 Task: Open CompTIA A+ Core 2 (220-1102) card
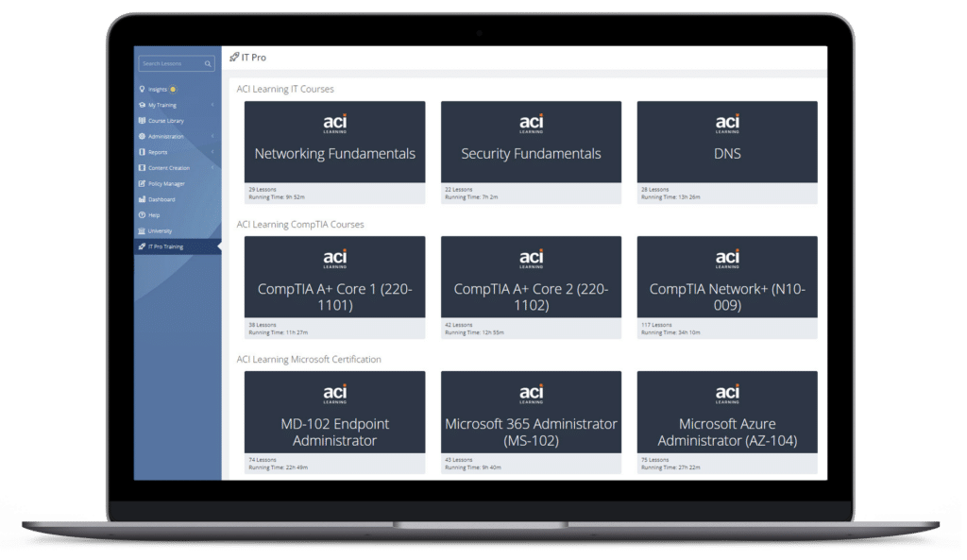tap(531, 287)
